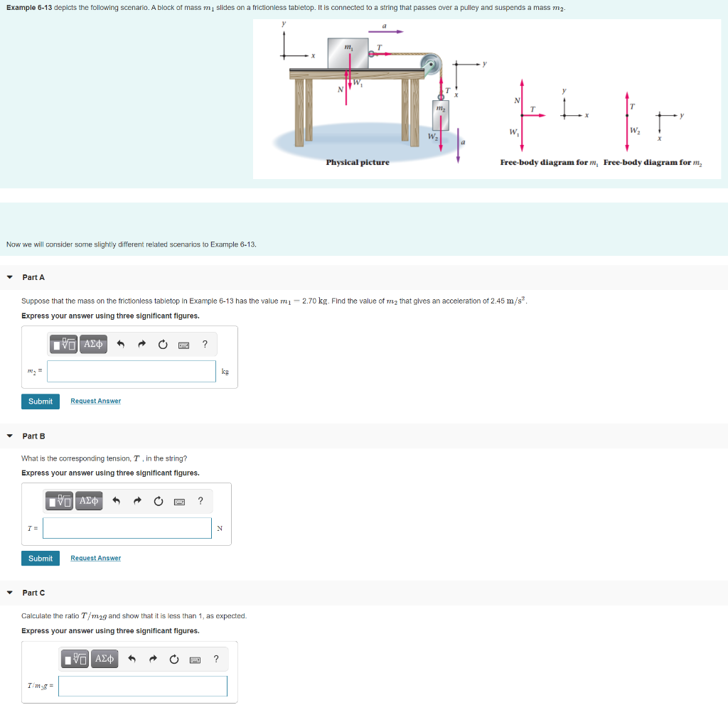Click the reset answer icon in Part B
Screen dimensions: 728x705
click(157, 501)
